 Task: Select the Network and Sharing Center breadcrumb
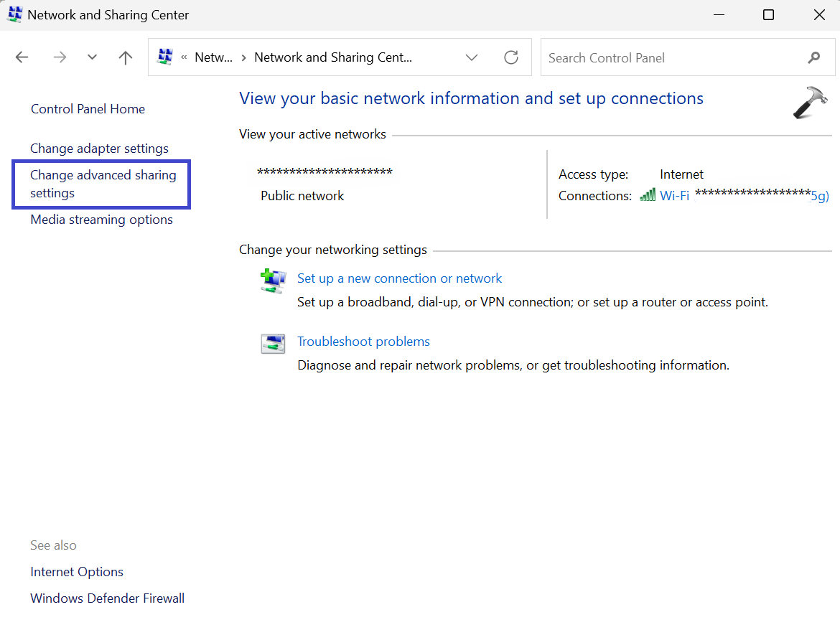tap(333, 57)
